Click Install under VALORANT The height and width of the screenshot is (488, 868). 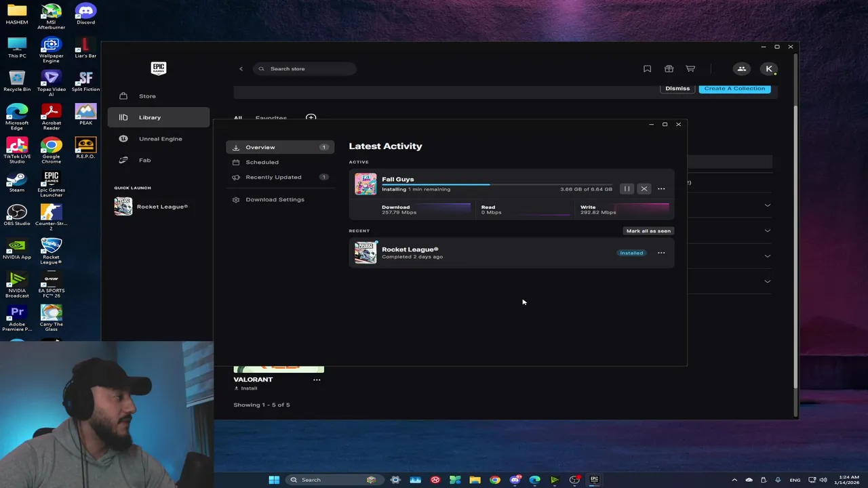pyautogui.click(x=246, y=388)
